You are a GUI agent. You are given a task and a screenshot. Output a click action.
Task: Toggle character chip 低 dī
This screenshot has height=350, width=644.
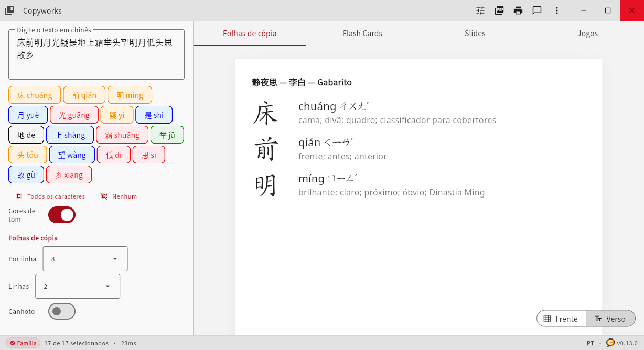[114, 155]
